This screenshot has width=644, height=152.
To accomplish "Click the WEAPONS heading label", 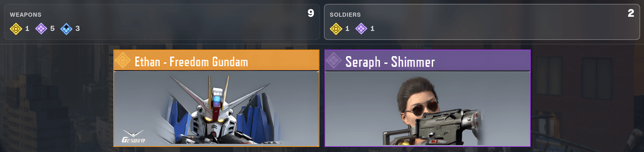I will click(x=25, y=15).
